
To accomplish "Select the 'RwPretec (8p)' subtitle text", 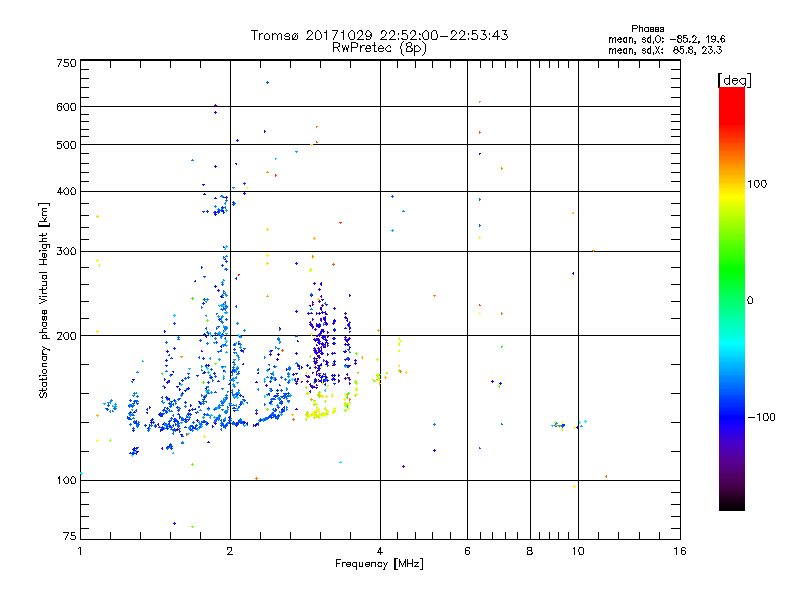I will tap(379, 48).
